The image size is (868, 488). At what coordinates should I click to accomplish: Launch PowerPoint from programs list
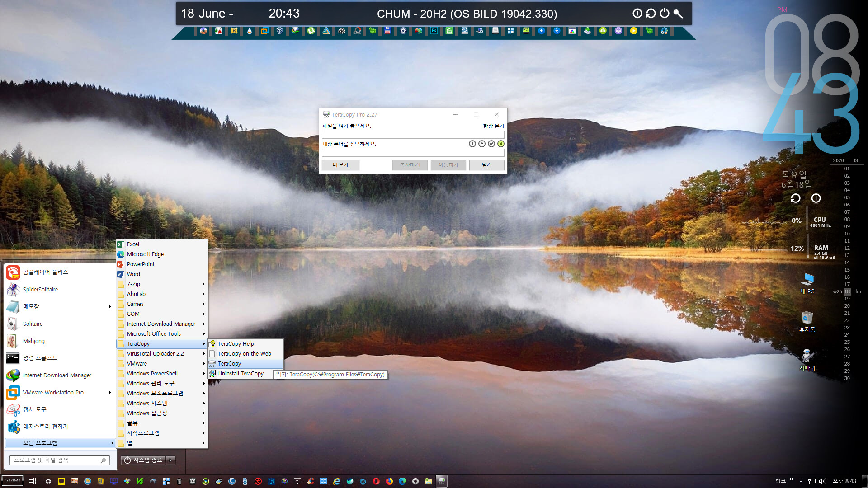[162, 264]
